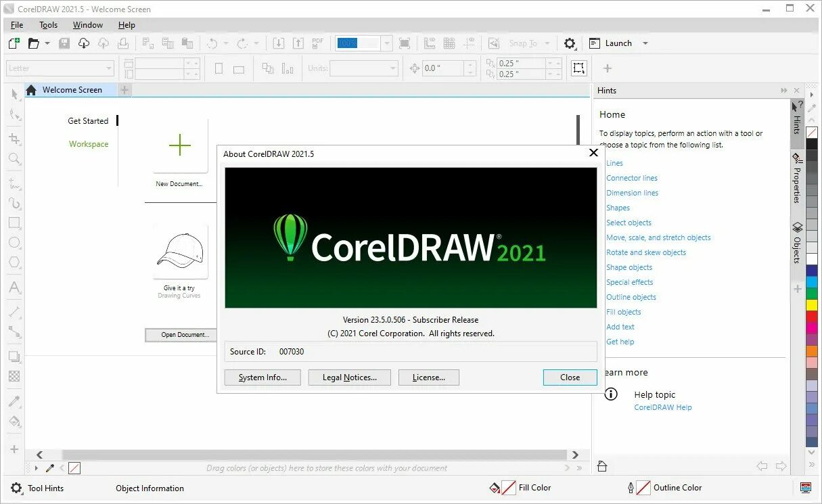Click the Redo arrow icon
This screenshot has height=504, width=822.
(x=242, y=43)
